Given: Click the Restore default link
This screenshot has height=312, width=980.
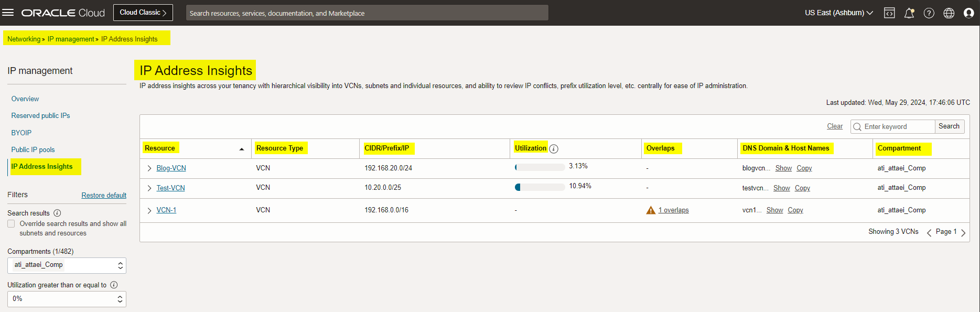Looking at the screenshot, I should (104, 195).
